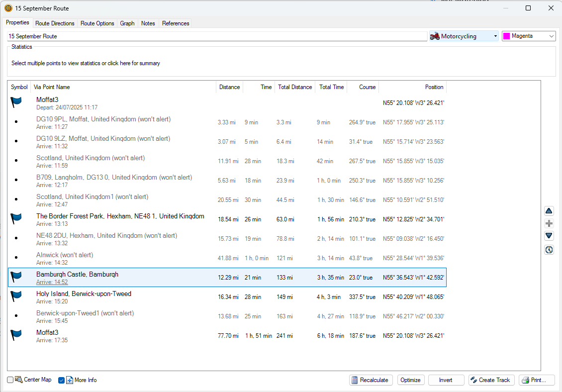
Task: Click the Position column header
Action: tap(412, 87)
